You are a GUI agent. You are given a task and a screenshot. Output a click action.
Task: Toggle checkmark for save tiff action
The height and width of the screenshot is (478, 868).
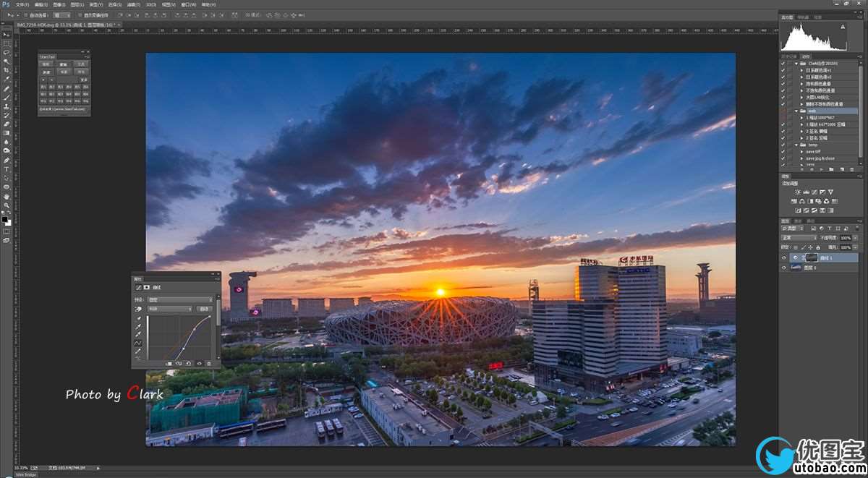point(783,152)
